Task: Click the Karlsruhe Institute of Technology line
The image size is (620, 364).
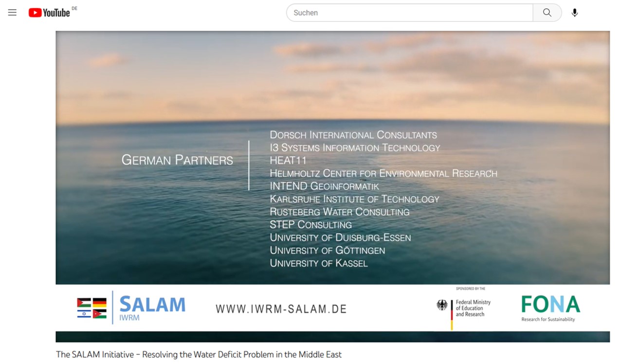Action: click(x=354, y=199)
